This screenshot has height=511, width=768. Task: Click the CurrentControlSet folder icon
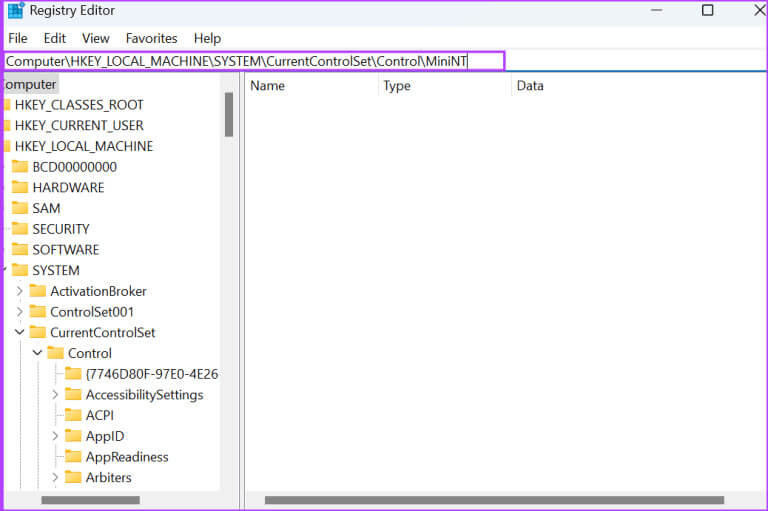click(38, 332)
